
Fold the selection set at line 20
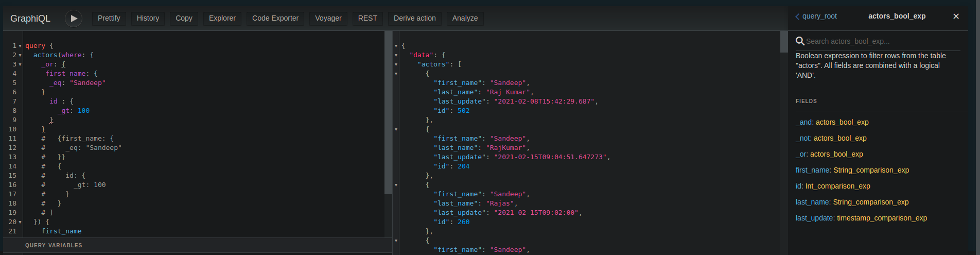(20, 222)
